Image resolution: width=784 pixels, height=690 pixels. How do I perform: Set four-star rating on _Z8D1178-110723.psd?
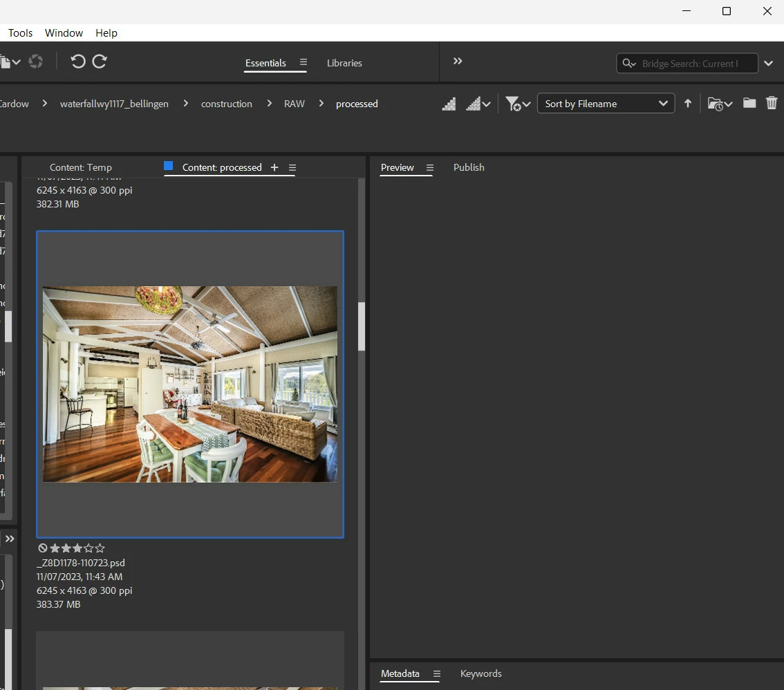(x=88, y=548)
